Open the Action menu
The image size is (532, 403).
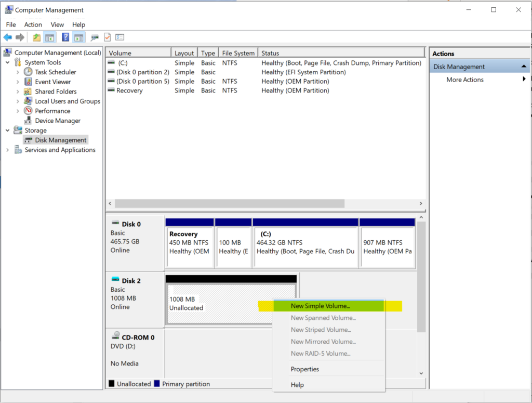(x=33, y=24)
